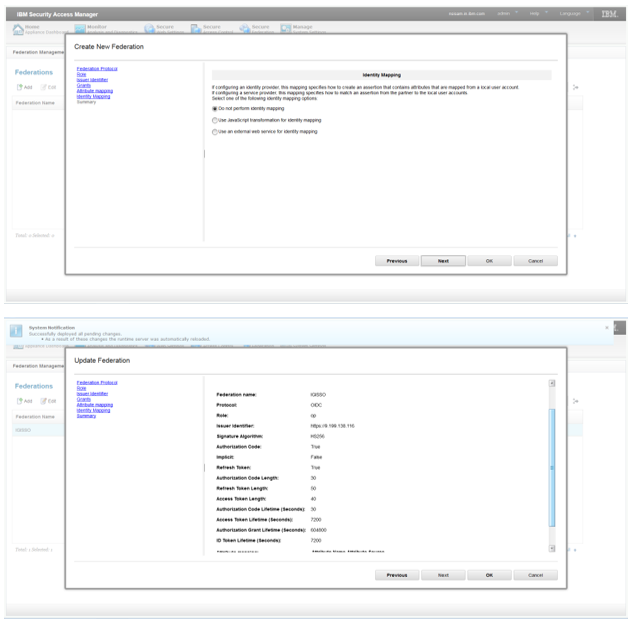Open the Manage System Settings menu
The image size is (631, 620).
click(x=303, y=29)
